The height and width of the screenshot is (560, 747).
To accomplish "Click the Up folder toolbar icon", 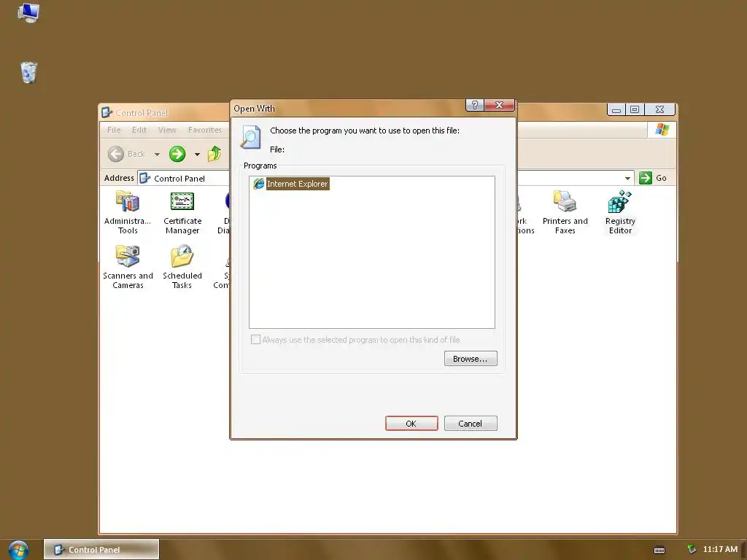I will coord(214,154).
